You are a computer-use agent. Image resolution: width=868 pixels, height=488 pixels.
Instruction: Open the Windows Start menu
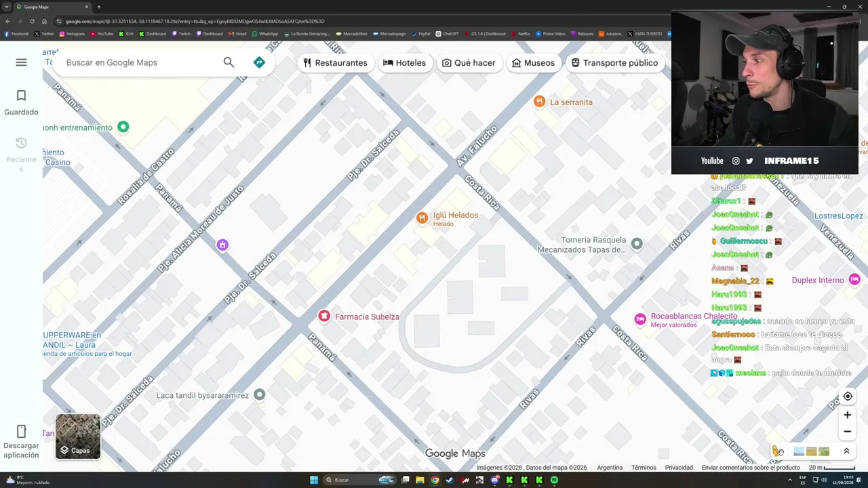pos(314,480)
